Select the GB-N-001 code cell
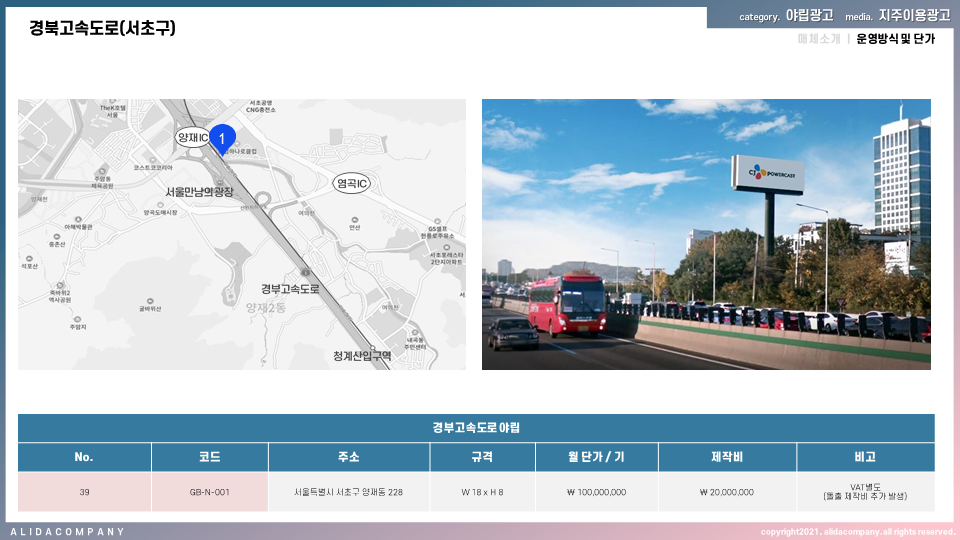 (x=210, y=492)
